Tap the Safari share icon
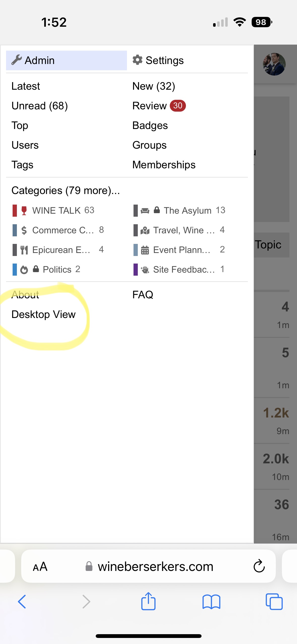This screenshot has height=644, width=297. click(x=148, y=601)
